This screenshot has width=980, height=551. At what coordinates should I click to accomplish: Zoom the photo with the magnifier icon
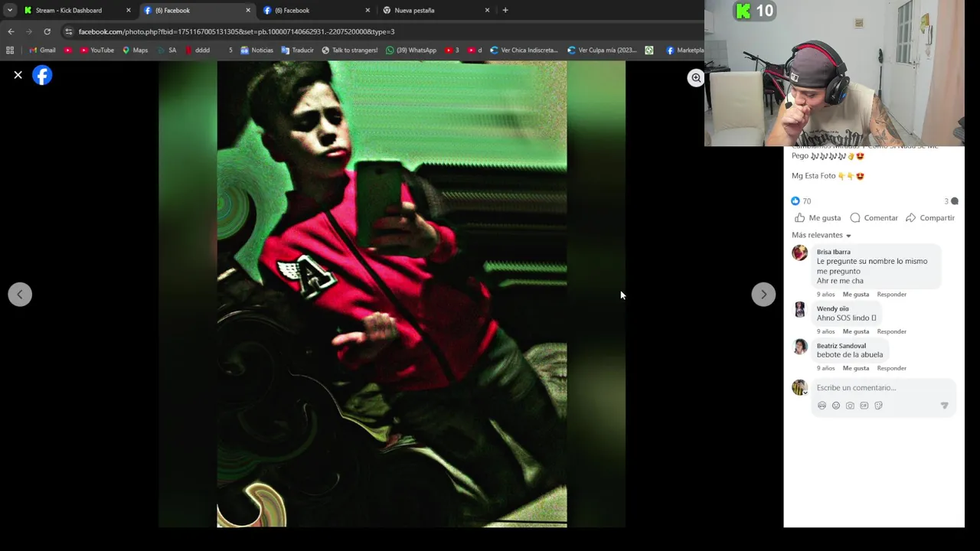[695, 78]
